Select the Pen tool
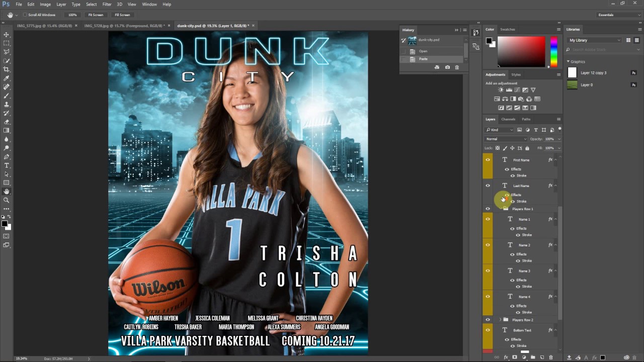This screenshot has height=362, width=644. (x=7, y=157)
